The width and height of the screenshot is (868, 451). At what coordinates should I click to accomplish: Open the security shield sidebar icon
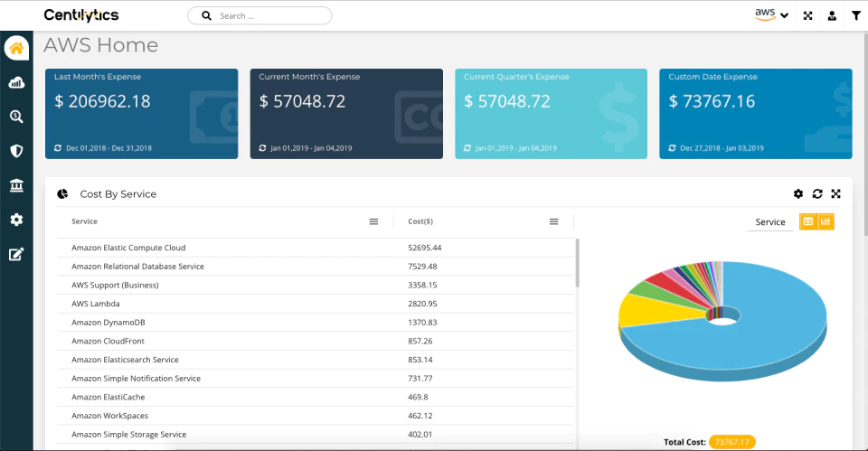16,151
